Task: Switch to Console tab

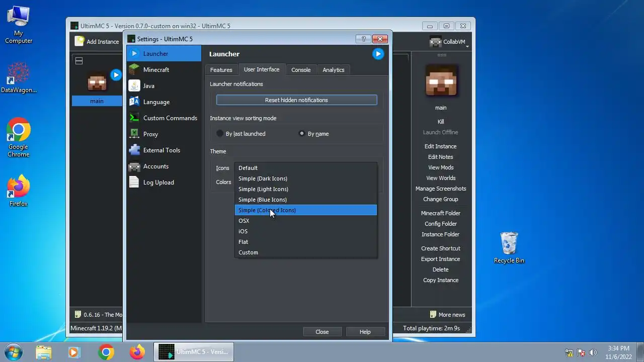Action: click(x=301, y=70)
